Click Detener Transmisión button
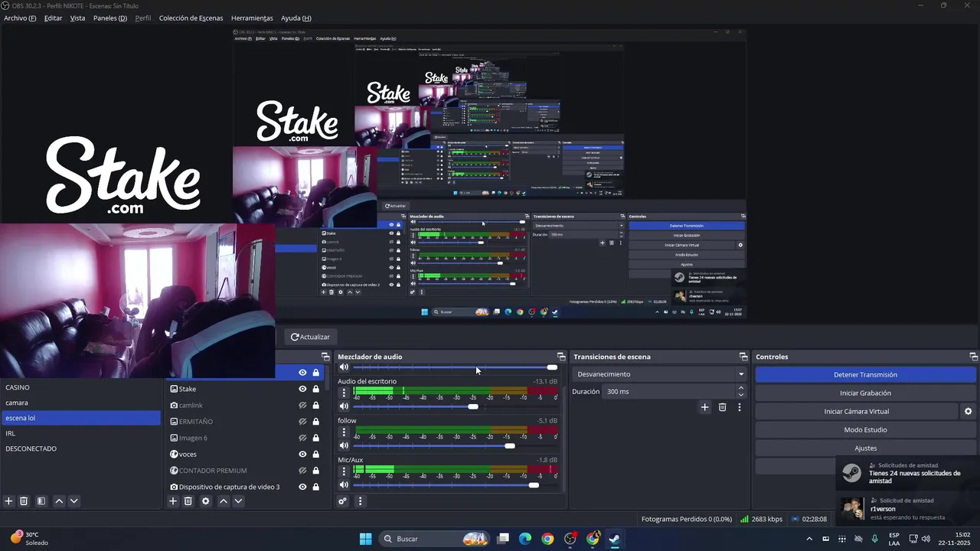 click(x=865, y=374)
